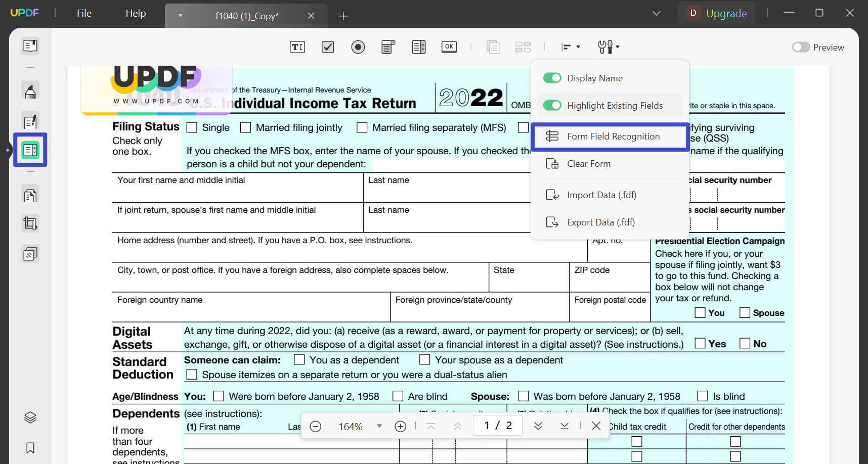Image resolution: width=868 pixels, height=464 pixels.
Task: Turn on the Preview toggle
Action: click(x=801, y=47)
